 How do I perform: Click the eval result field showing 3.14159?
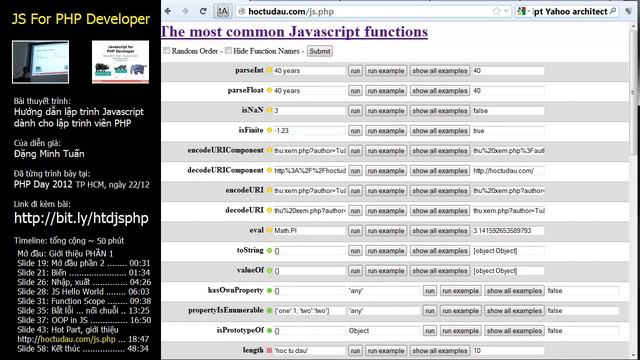[x=508, y=231]
